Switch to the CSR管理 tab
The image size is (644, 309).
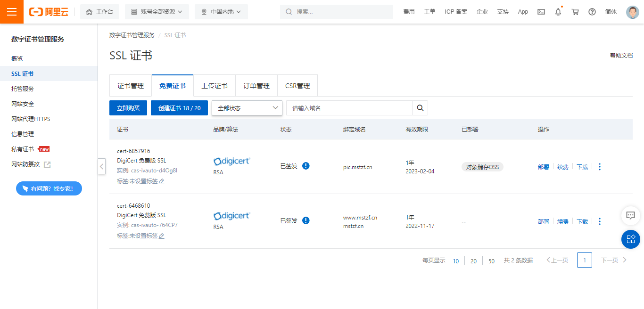[x=297, y=86]
